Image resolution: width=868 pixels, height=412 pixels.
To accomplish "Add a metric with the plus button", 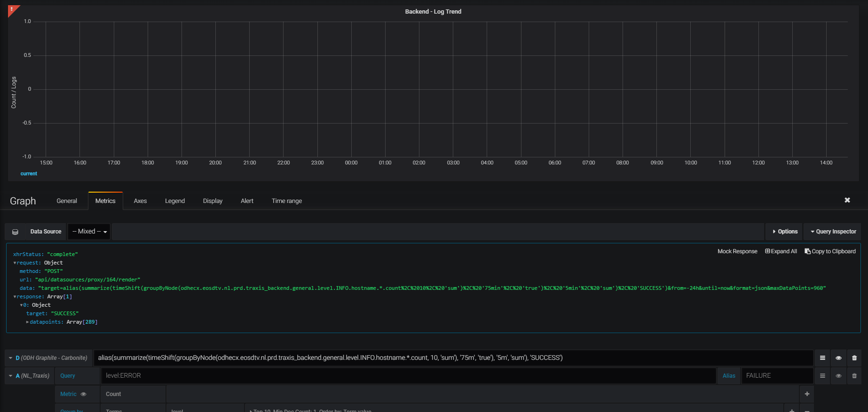I will click(807, 394).
